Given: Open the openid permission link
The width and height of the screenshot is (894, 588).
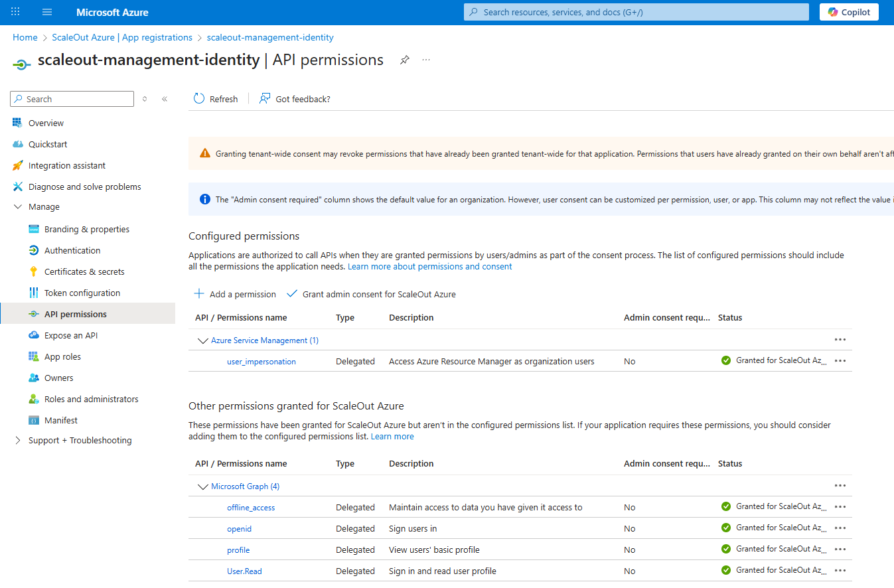Looking at the screenshot, I should pos(239,529).
